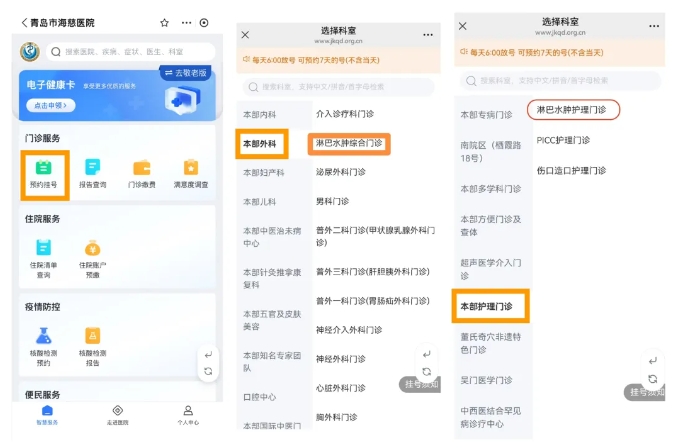This screenshot has height=448, width=676.
Task: Open the 预约挂号 appointment registration icon
Action: point(44,172)
